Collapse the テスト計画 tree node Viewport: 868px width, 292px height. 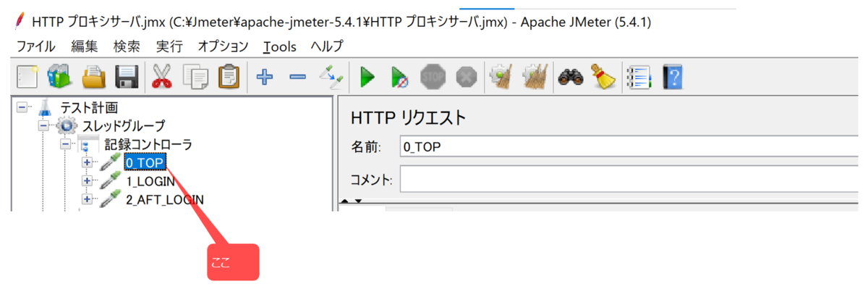[x=21, y=107]
